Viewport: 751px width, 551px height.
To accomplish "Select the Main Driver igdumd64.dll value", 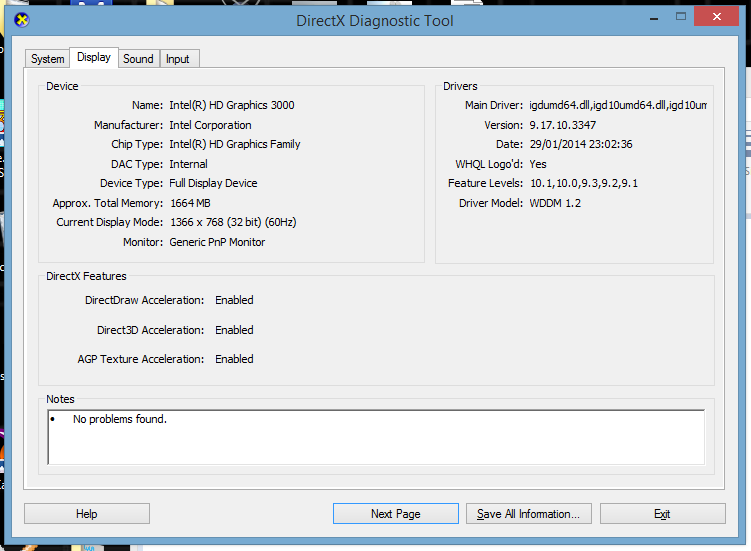I will coord(618,105).
